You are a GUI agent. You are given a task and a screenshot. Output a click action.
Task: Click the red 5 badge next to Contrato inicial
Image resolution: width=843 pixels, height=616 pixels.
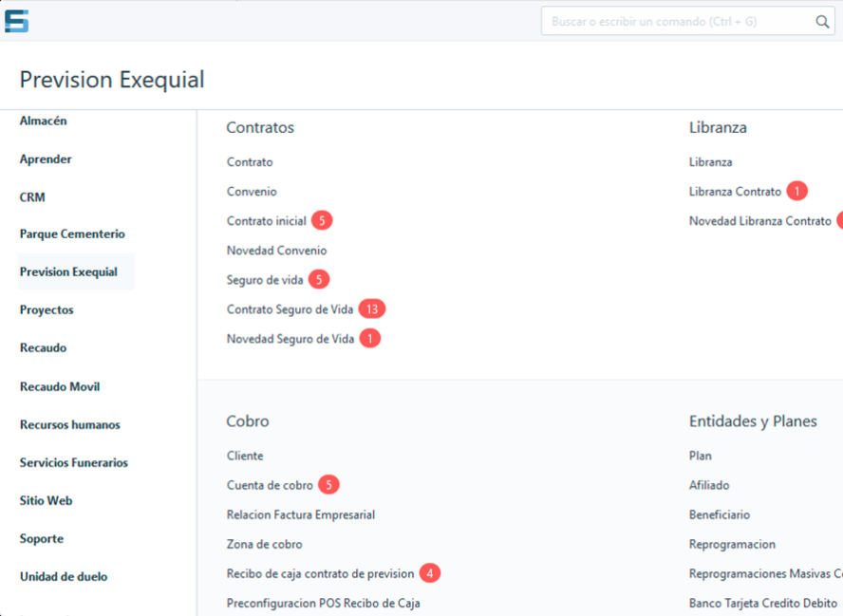tap(322, 220)
